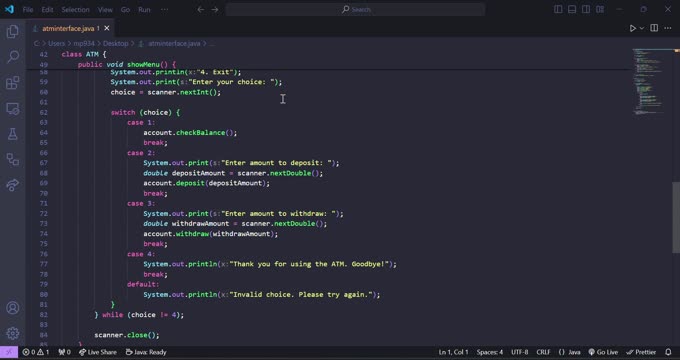Screen dimensions: 680x360
Task: Start Live Share from the status bar
Action: 98,352
